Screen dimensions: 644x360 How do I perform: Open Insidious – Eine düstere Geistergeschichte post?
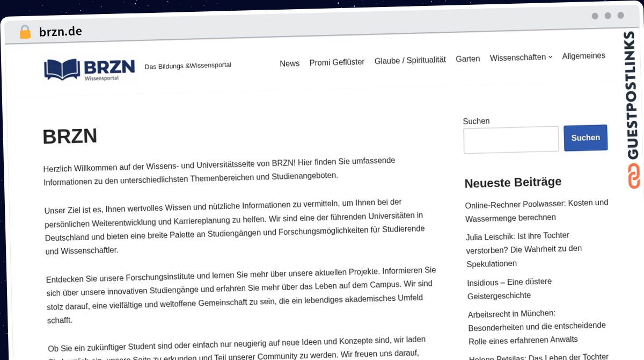click(x=510, y=289)
